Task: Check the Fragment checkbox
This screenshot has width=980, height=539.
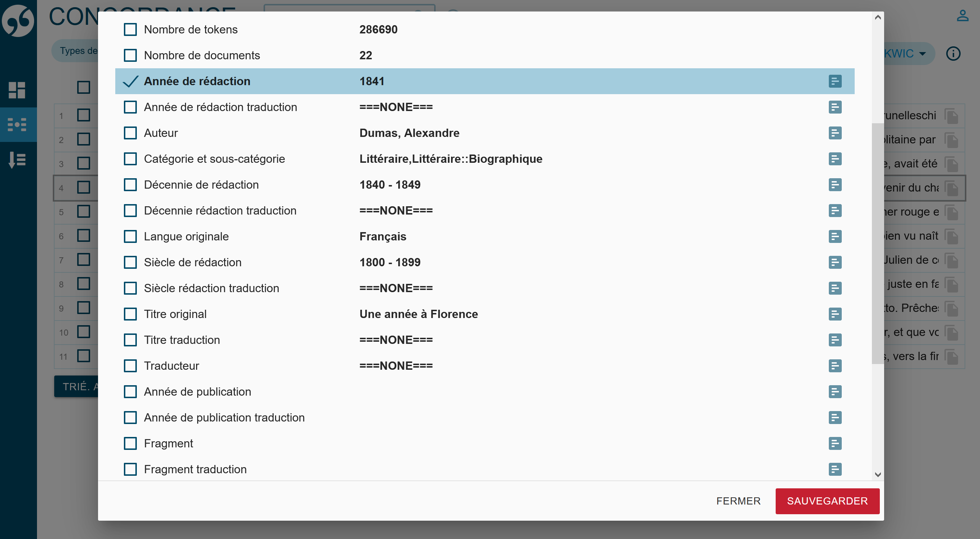Action: [130, 443]
